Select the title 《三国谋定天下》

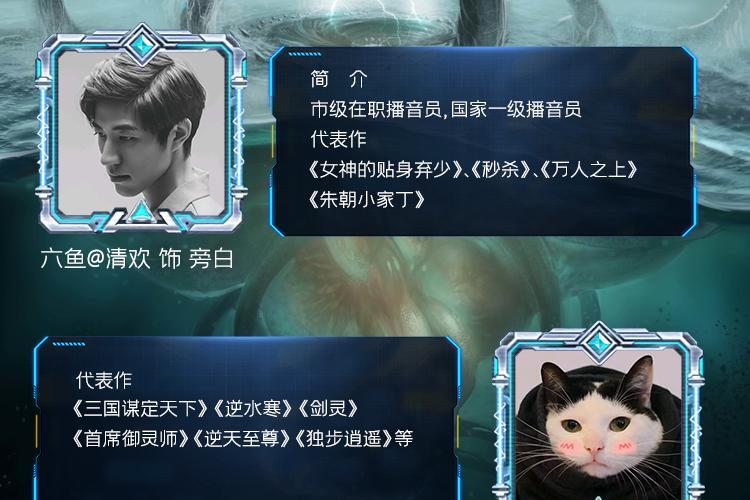[141, 409]
